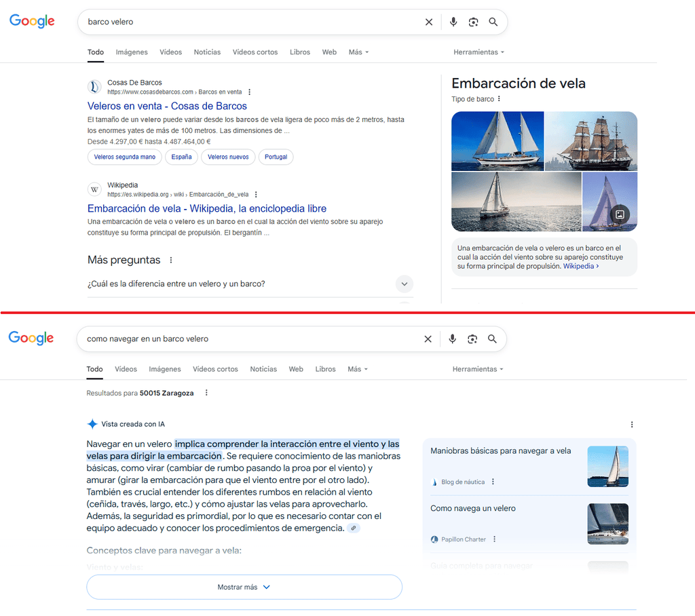695x616 pixels.
Task: Open options next to 'Más preguntas'
Action: (171, 260)
